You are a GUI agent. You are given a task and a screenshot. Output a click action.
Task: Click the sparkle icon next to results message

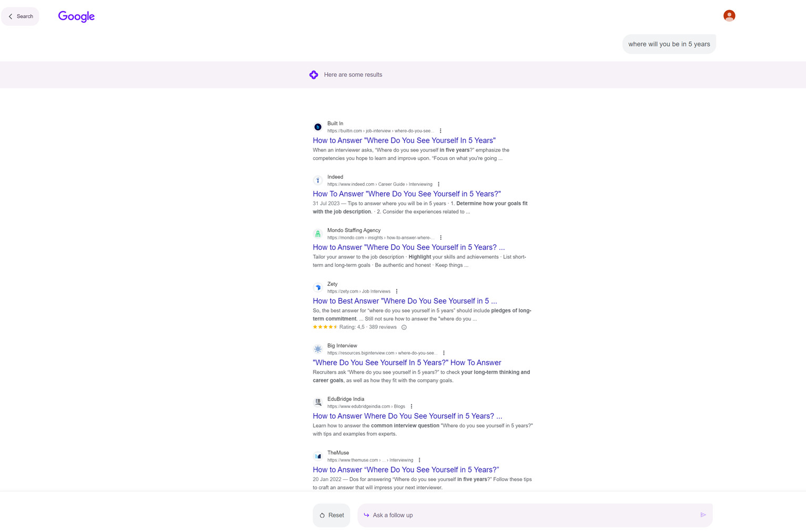tap(314, 74)
